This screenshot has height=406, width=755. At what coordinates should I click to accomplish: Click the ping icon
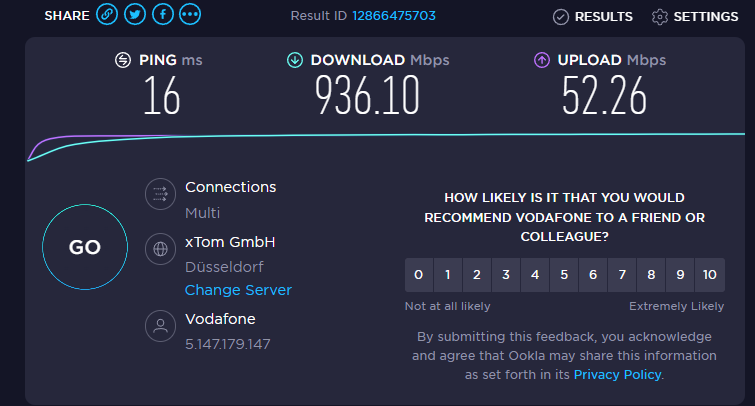click(x=123, y=60)
